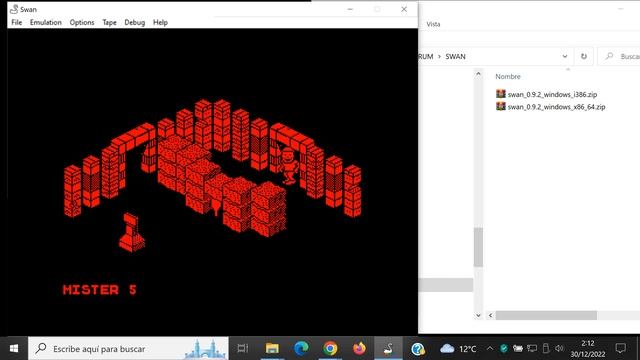This screenshot has width=640, height=360.
Task: Click the search magnifier icon in taskbar
Action: coord(41,349)
